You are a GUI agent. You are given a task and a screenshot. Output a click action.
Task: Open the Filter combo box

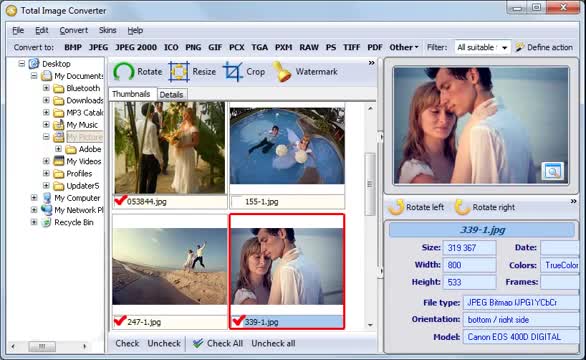coord(482,47)
